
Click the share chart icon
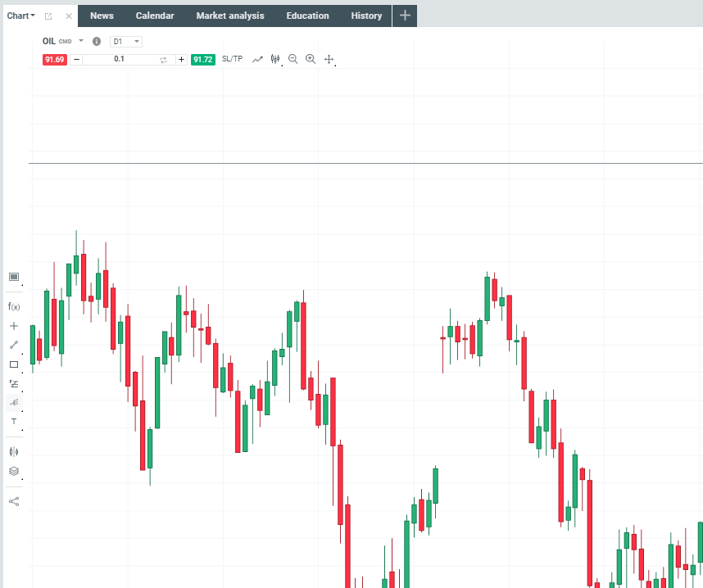pyautogui.click(x=14, y=501)
